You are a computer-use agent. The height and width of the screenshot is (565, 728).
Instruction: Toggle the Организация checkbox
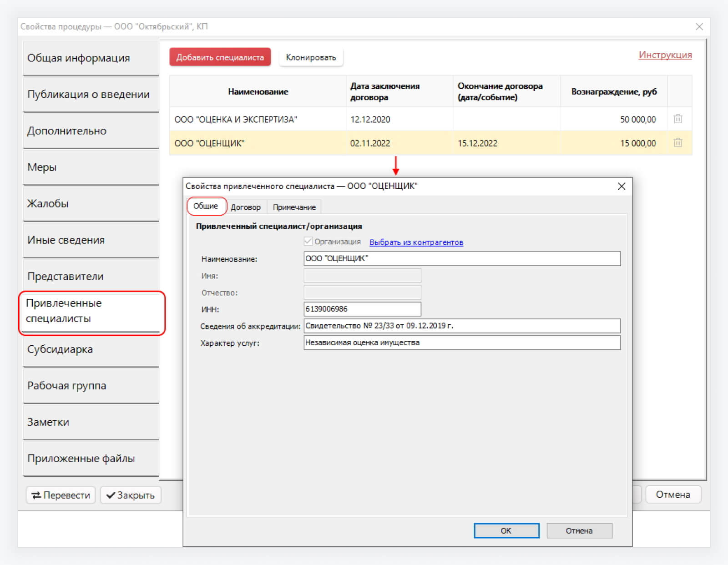coord(308,242)
